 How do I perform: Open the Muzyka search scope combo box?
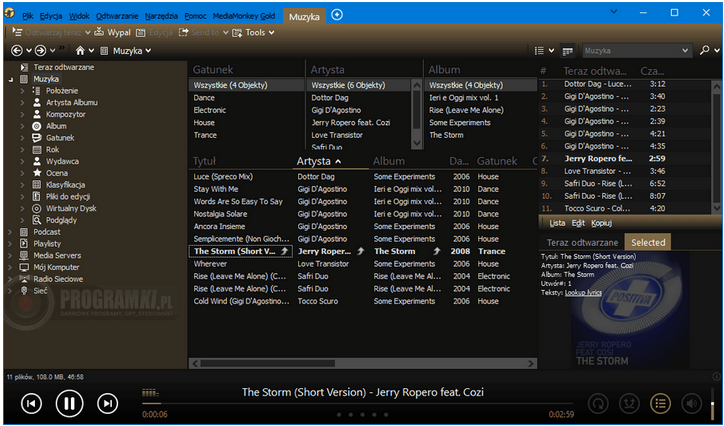[637, 51]
